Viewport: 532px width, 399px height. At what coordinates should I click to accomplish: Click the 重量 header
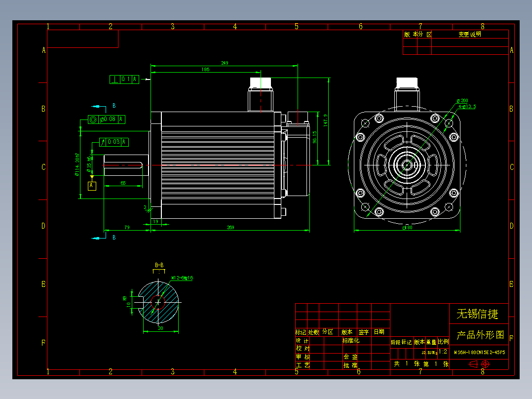(x=431, y=342)
